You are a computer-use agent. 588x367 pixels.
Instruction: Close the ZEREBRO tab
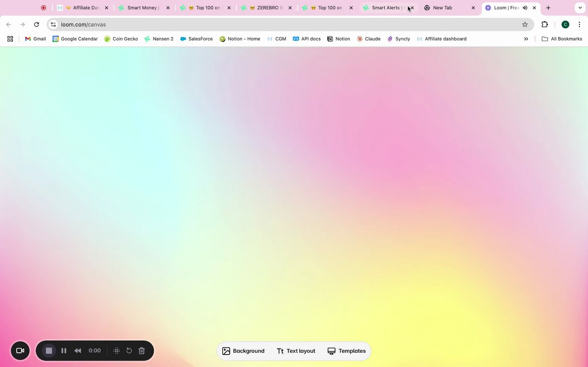pos(290,8)
